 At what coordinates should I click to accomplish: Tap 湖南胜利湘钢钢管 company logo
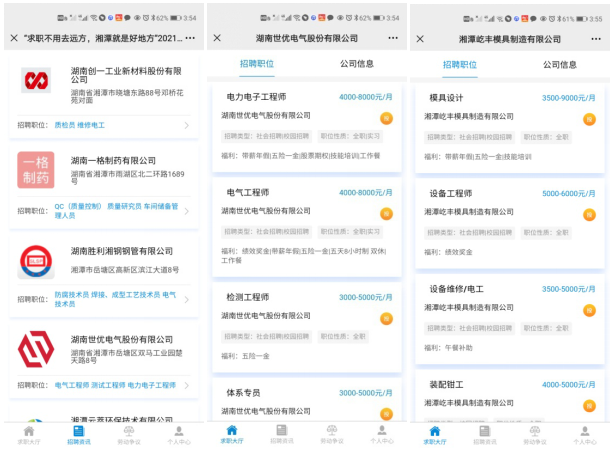pyautogui.click(x=36, y=262)
